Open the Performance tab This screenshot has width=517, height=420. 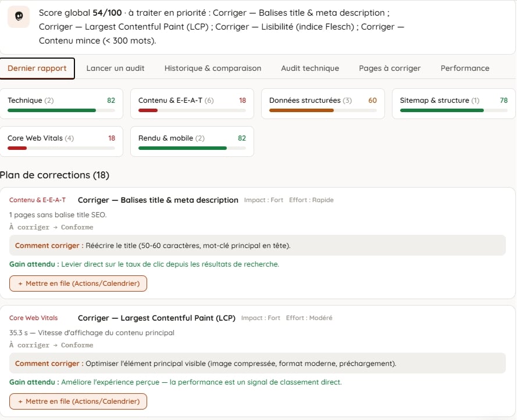point(465,68)
